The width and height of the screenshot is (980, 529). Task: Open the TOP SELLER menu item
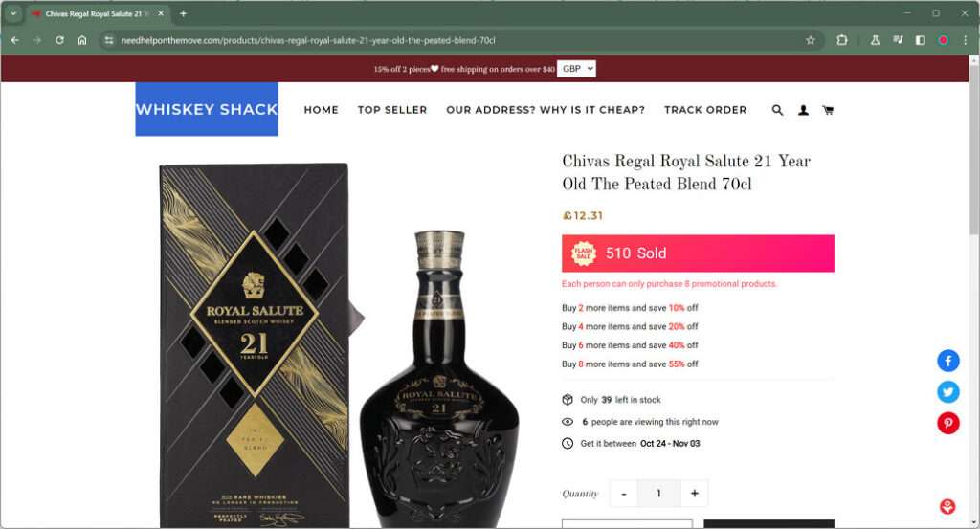click(392, 110)
